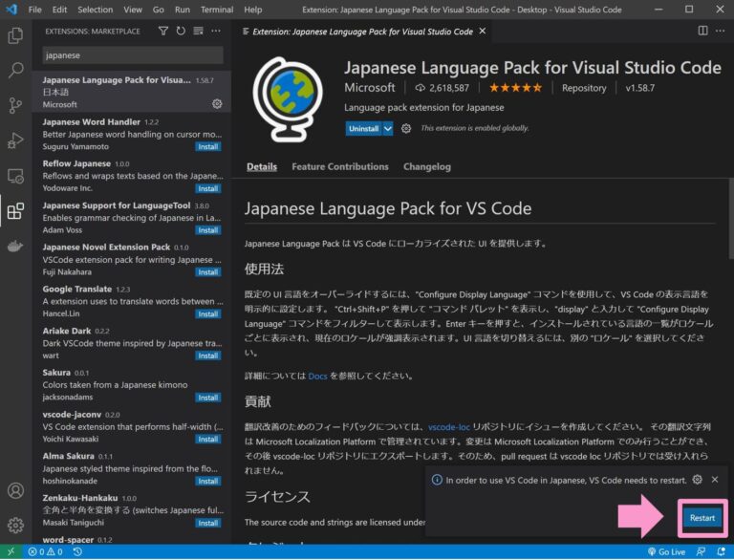Open Extensions view more actions menu
The image size is (734, 560).
pyautogui.click(x=216, y=31)
